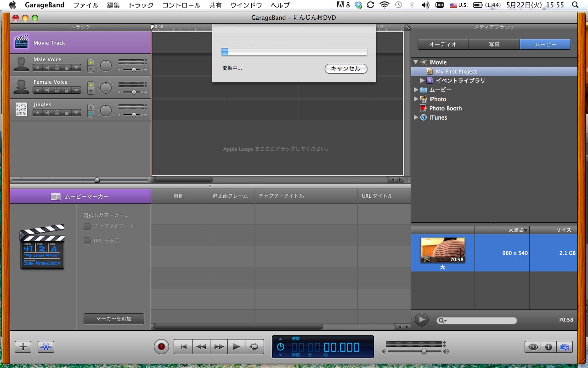Show automation dropdown for Jingles track
Viewport: 588px width, 368px height.
(76, 113)
